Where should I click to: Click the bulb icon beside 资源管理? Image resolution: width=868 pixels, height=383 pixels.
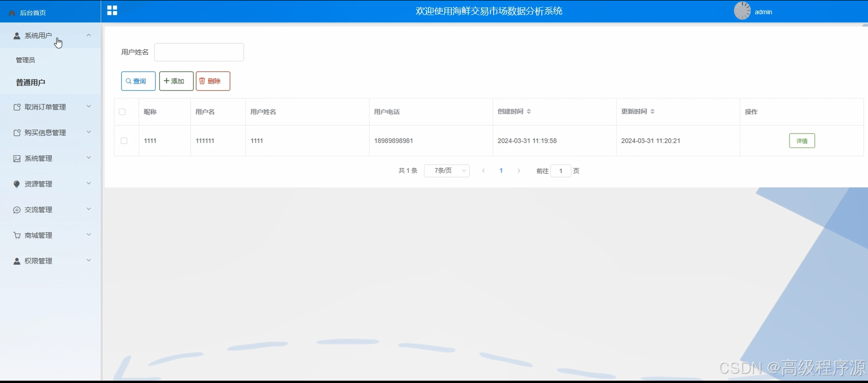click(17, 184)
